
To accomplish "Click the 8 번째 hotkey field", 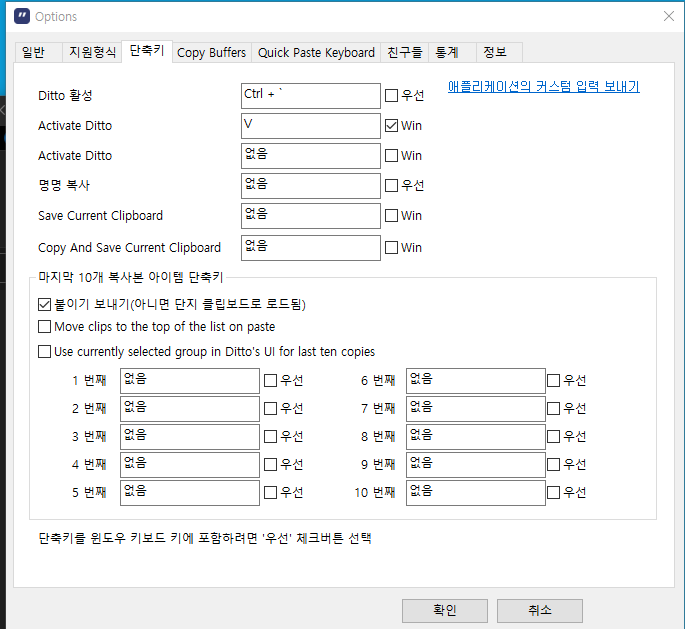I will (x=476, y=437).
